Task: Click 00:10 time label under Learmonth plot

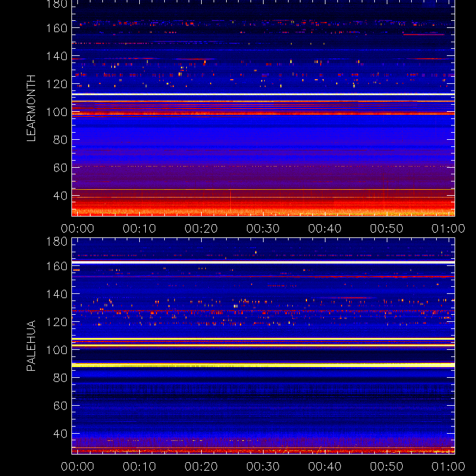Action: pos(139,228)
